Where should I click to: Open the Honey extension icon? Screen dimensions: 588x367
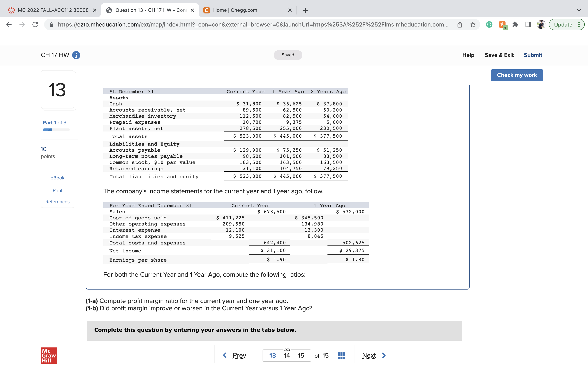click(x=502, y=24)
